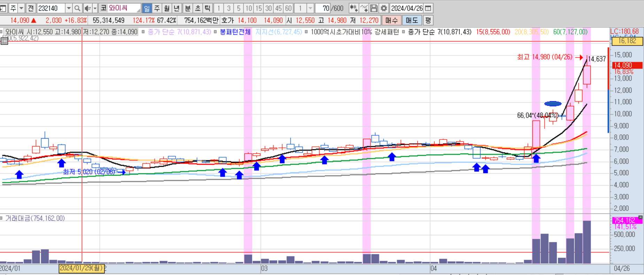
Task: Click the 66.04°(48.04%) trendline angle label
Action: [538, 115]
